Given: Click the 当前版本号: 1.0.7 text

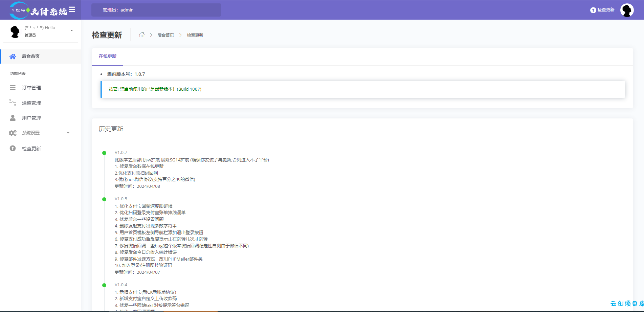Looking at the screenshot, I should coord(126,74).
